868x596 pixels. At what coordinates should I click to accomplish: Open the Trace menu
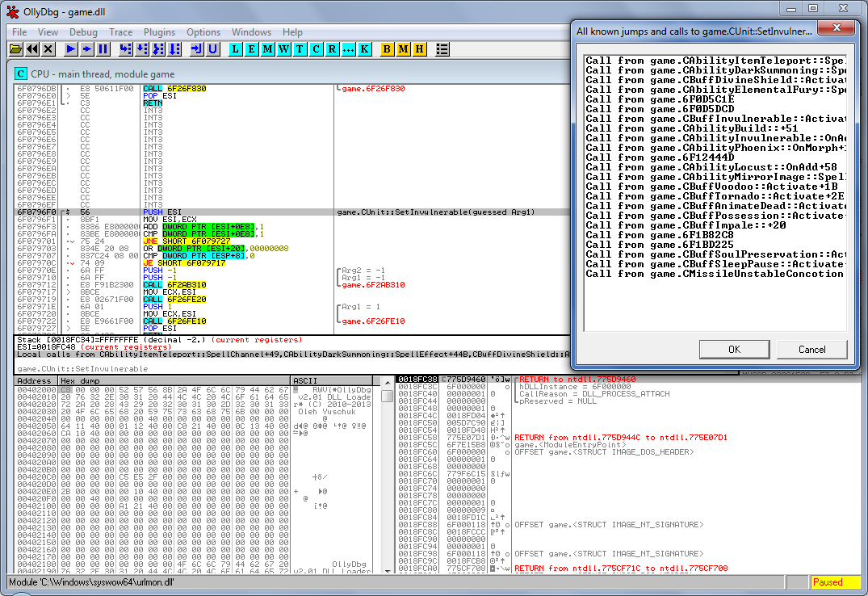(x=120, y=32)
